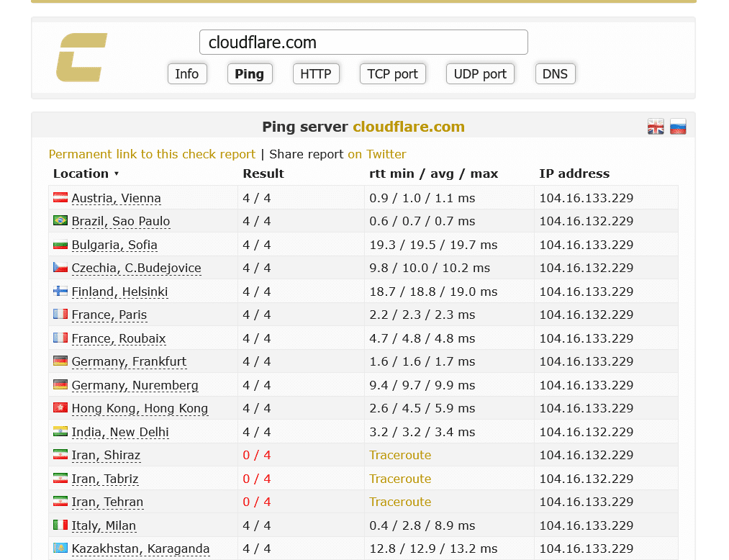Sort table by the Location column header
The width and height of the screenshot is (729, 560).
[81, 173]
